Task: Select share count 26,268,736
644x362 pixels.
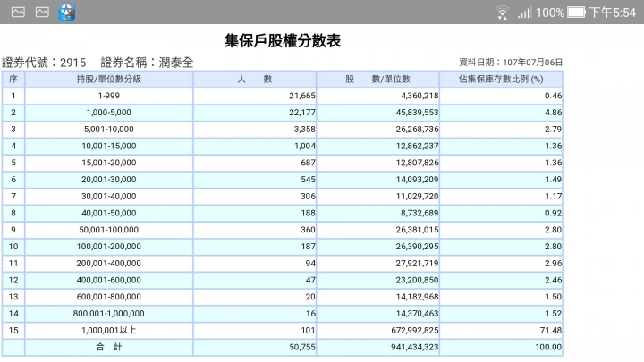Action: (417, 130)
